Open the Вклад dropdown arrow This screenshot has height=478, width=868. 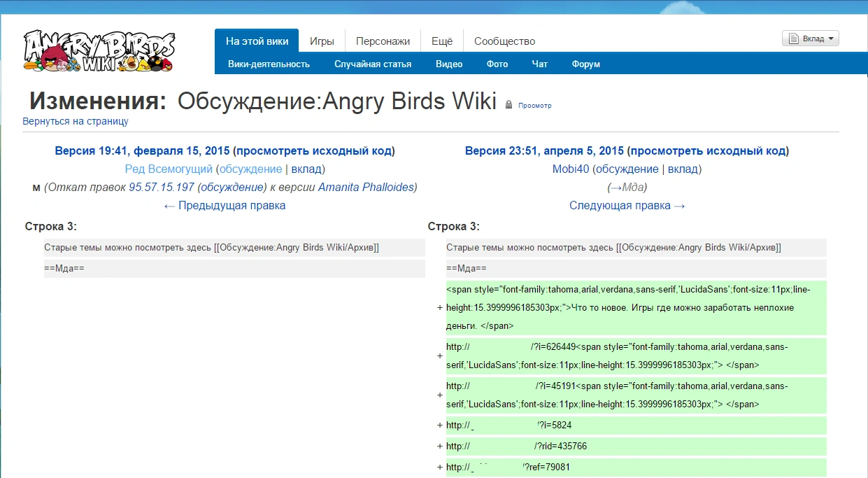[x=830, y=39]
